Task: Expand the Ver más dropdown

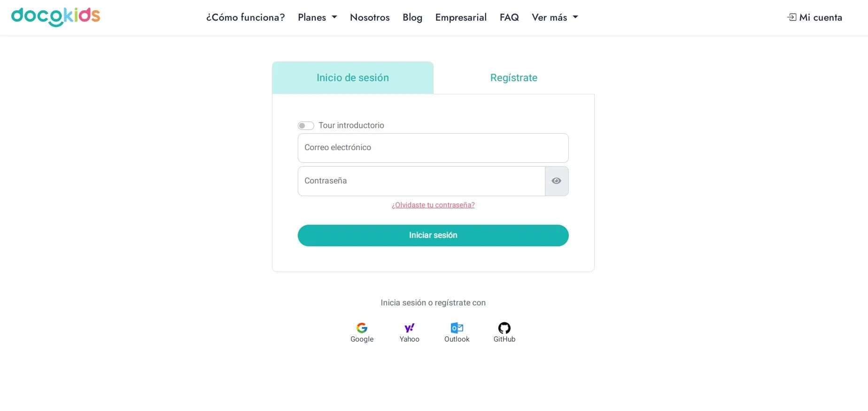Action: click(x=554, y=17)
